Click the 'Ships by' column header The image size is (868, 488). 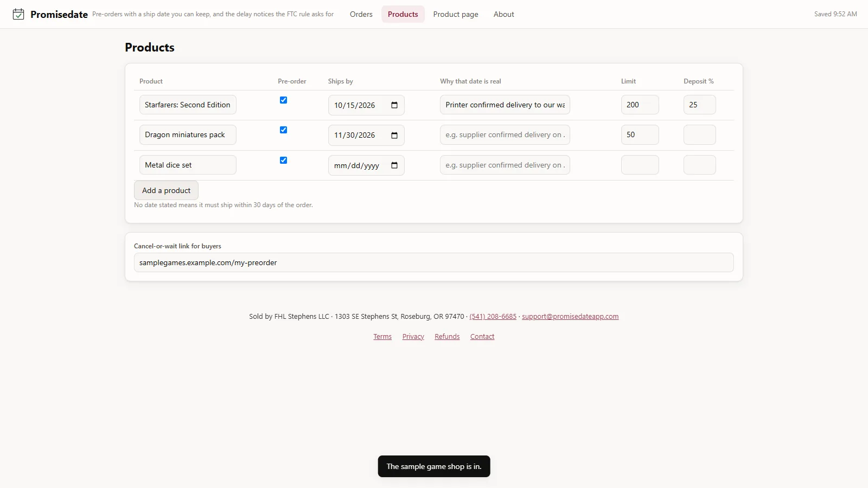(341, 81)
